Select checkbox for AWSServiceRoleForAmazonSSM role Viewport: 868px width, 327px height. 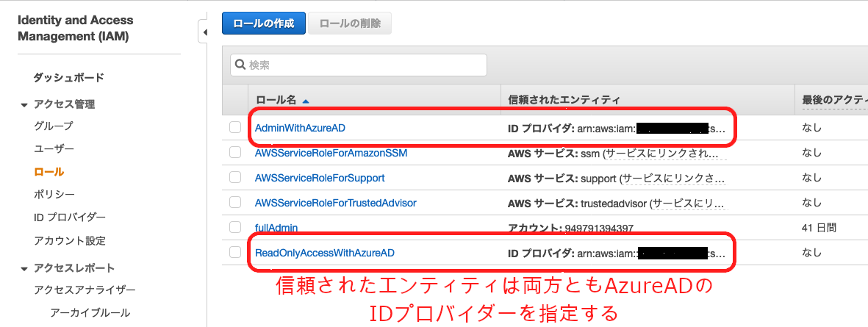tap(235, 152)
